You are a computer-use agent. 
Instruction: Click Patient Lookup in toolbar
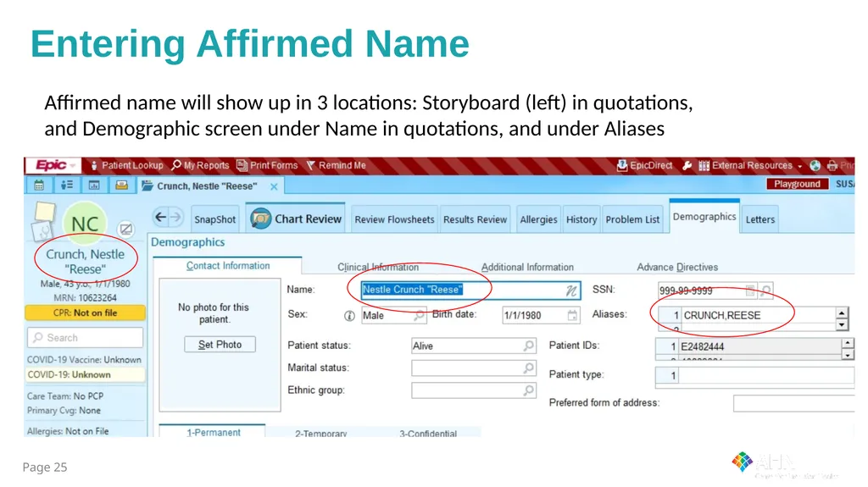tap(126, 165)
